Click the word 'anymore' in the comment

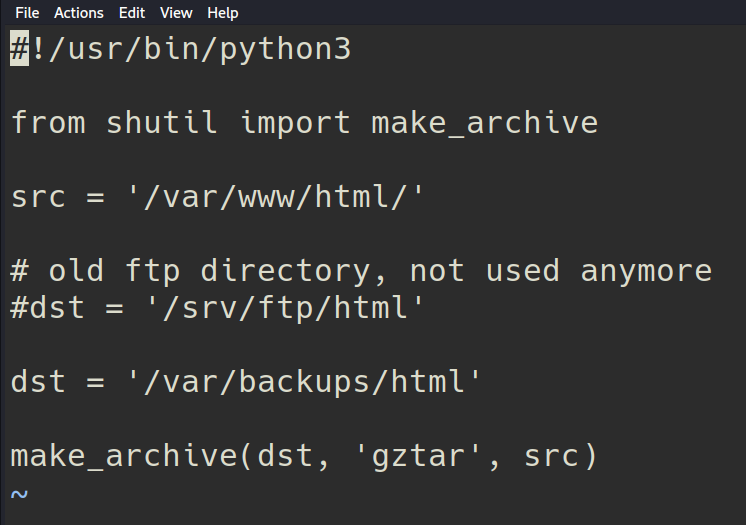[x=646, y=271]
